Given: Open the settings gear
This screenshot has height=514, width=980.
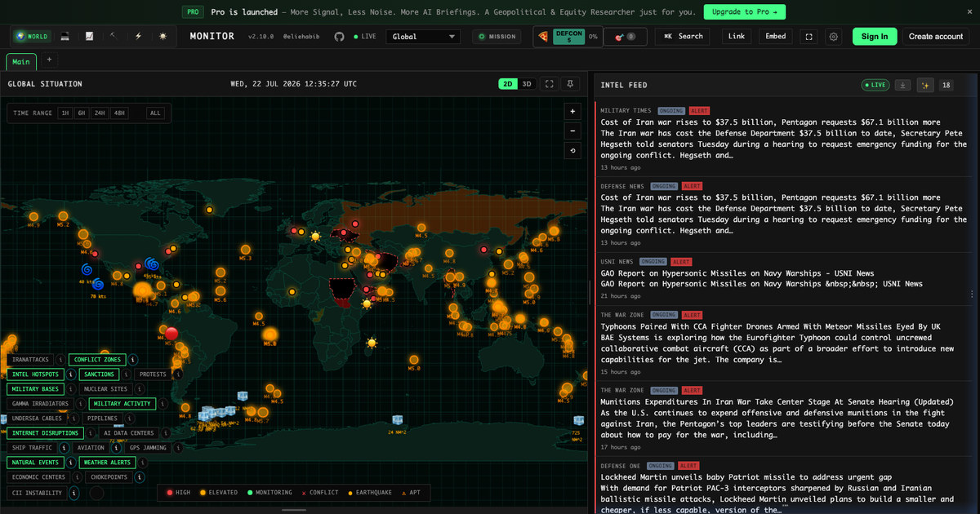Looking at the screenshot, I should tap(833, 37).
